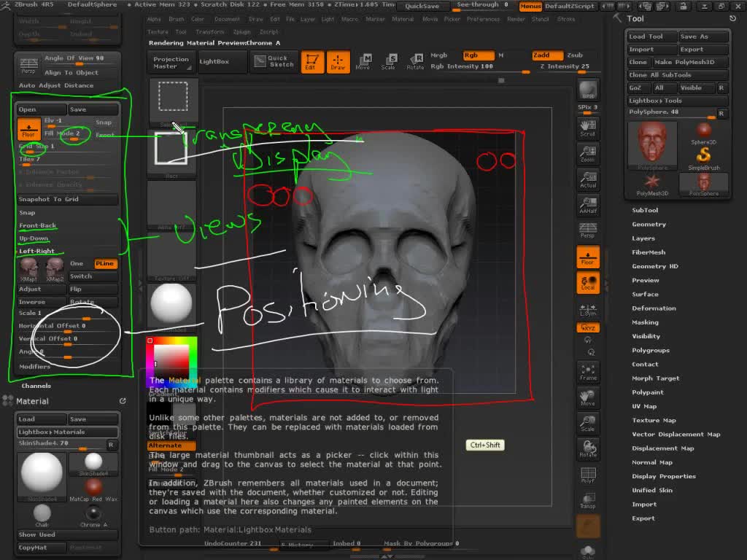Screen dimensions: 747x560
Task: Open the current material sphere picker
Action: 171,304
